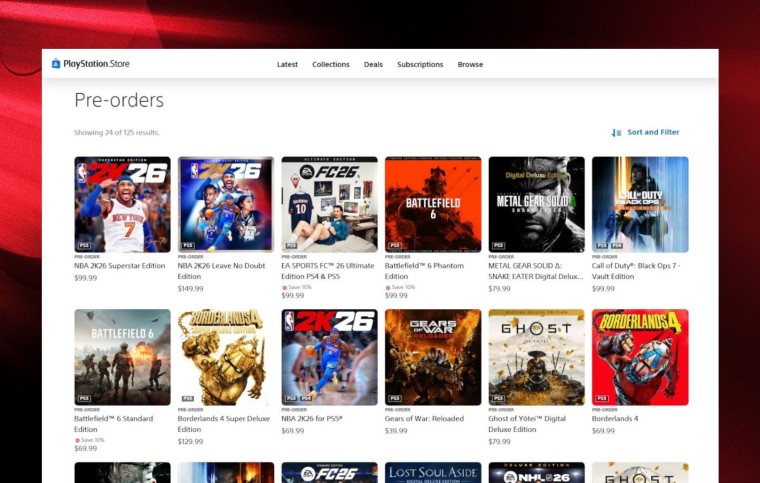Viewport: 760px width, 483px height.
Task: Open the red Borderlands 4 cover
Action: [640, 357]
